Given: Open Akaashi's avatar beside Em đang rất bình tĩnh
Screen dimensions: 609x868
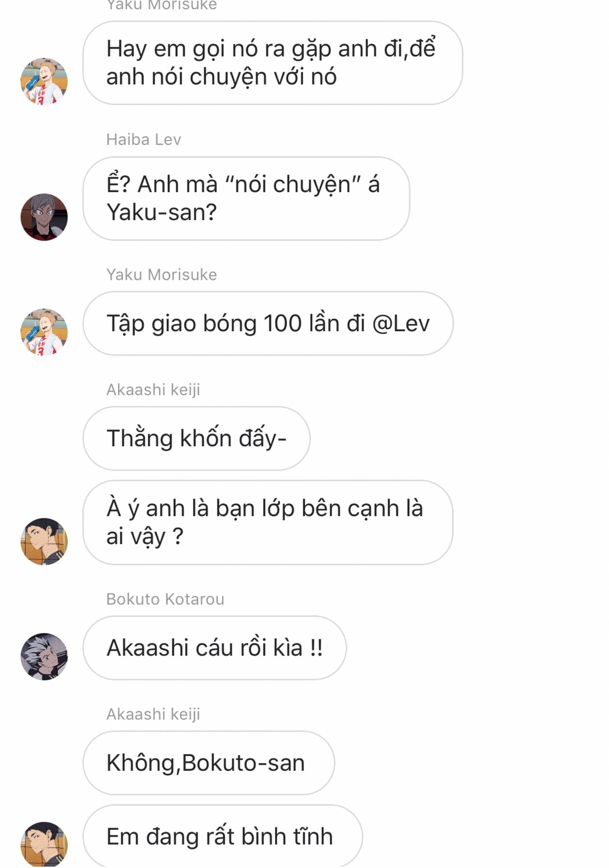Looking at the screenshot, I should 44,844.
